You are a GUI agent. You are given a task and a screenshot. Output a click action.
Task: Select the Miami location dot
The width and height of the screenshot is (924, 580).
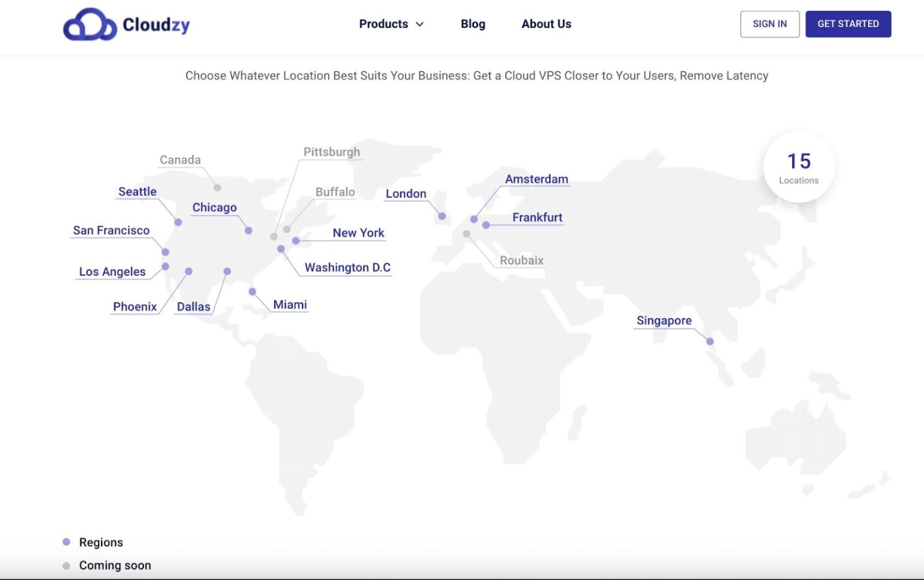pos(251,292)
